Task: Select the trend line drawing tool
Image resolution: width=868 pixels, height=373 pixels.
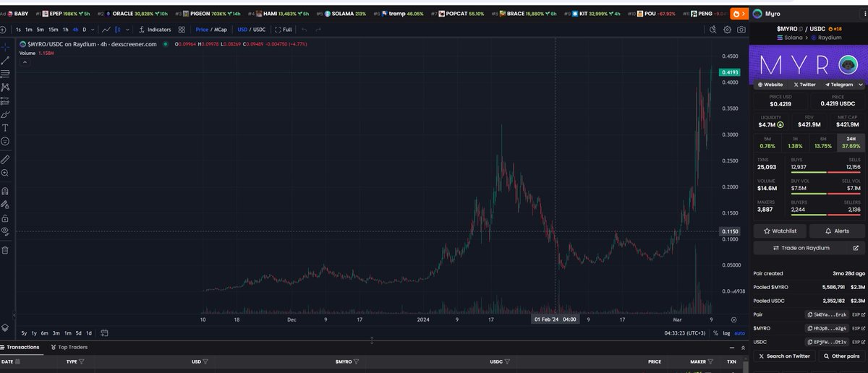Action: coord(5,60)
